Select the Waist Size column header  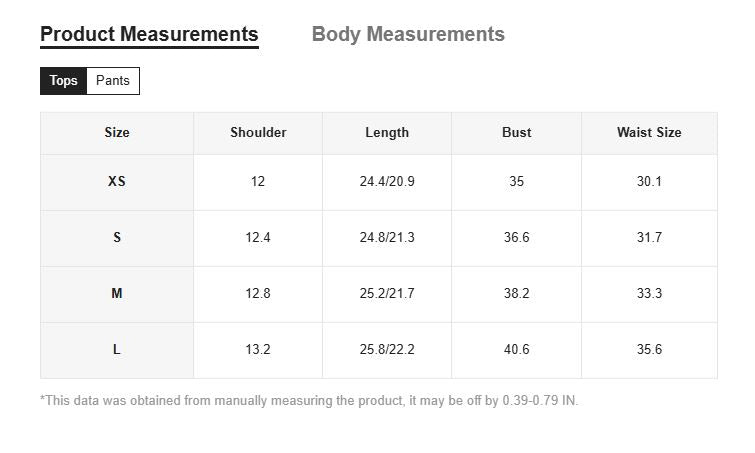coord(649,132)
